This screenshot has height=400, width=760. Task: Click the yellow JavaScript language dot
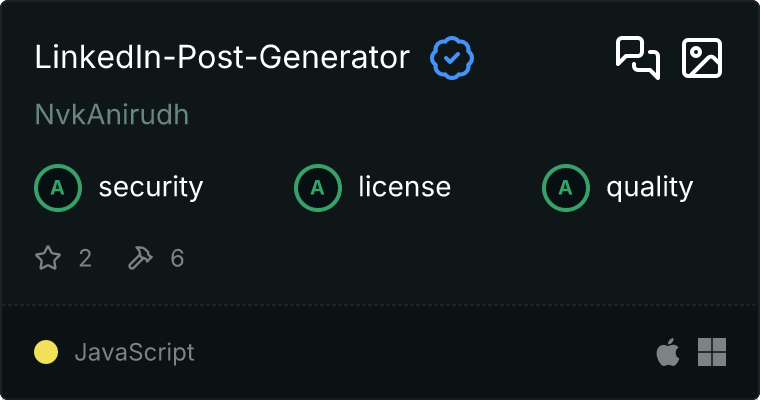(46, 352)
